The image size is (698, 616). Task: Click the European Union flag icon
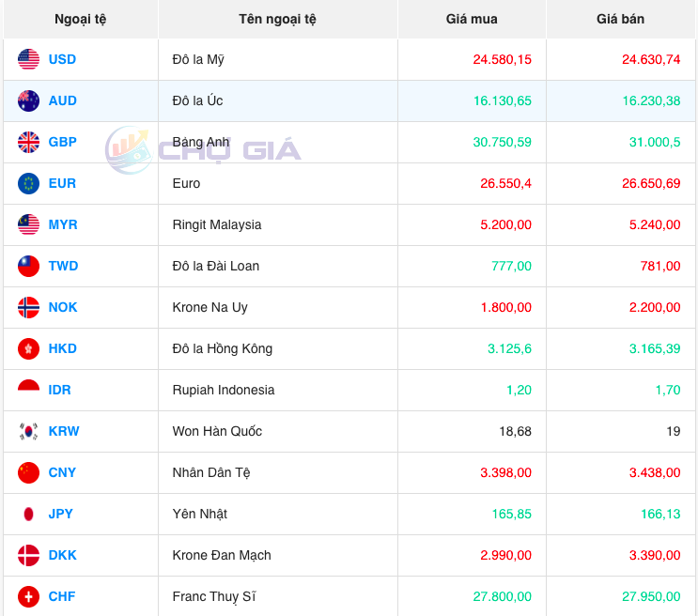tap(28, 183)
